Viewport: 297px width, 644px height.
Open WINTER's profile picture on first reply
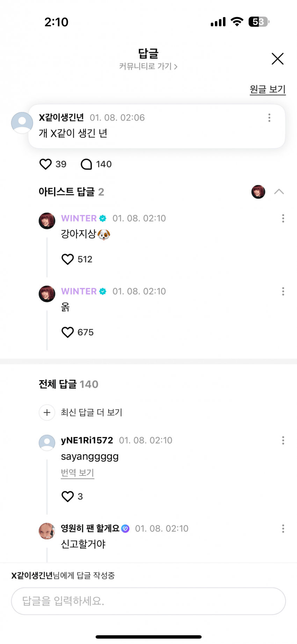[x=47, y=221]
